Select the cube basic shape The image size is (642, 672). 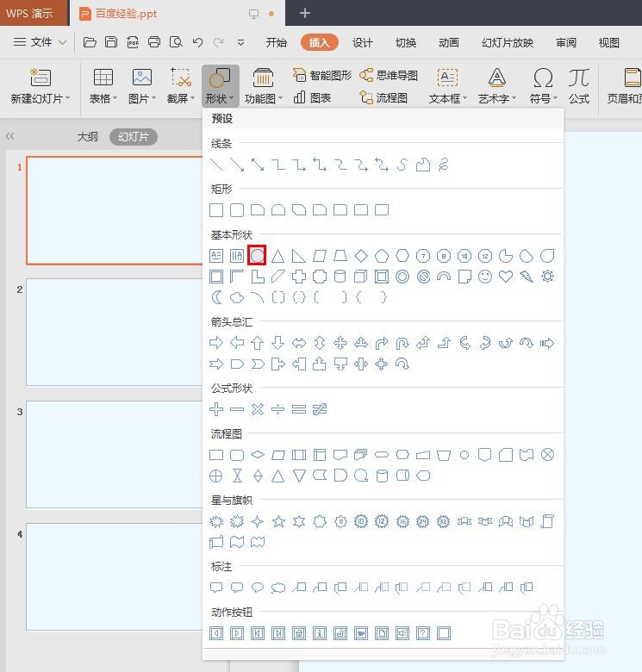click(x=361, y=277)
